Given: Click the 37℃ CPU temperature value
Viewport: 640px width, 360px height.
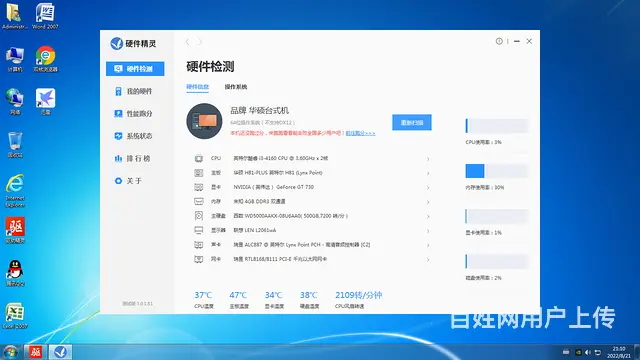Looking at the screenshot, I should [203, 295].
